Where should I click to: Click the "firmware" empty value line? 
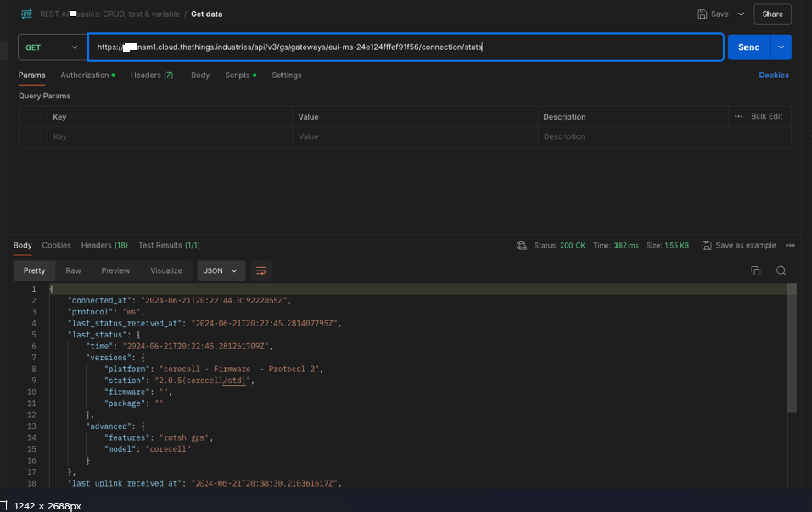138,392
